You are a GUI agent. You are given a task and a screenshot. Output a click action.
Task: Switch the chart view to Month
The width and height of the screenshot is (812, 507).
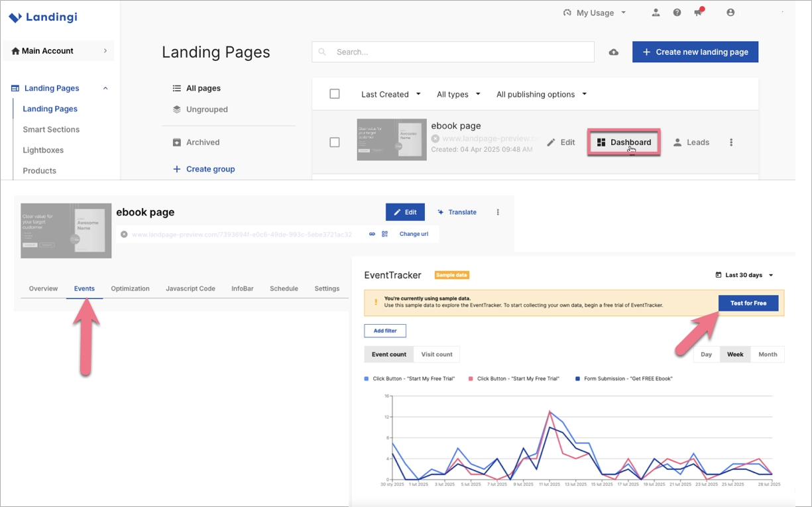(767, 354)
